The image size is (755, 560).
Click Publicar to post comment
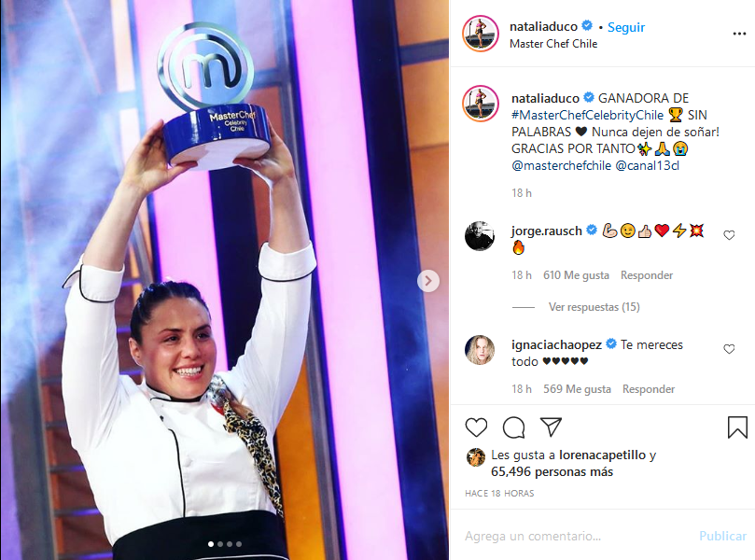click(722, 536)
